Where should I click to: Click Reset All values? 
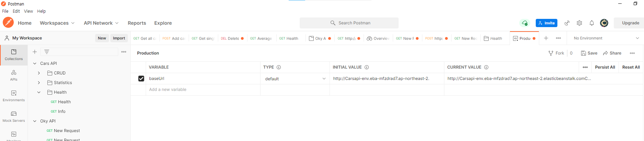(x=631, y=67)
